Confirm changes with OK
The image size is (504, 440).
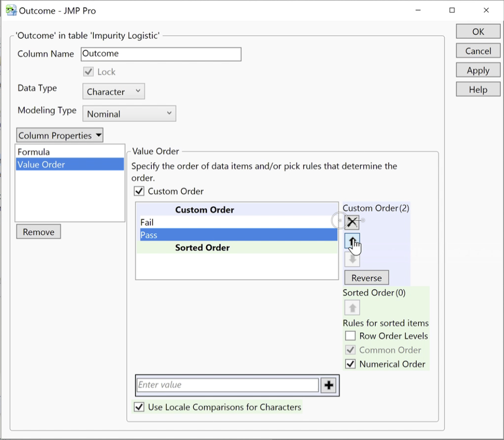pyautogui.click(x=478, y=31)
